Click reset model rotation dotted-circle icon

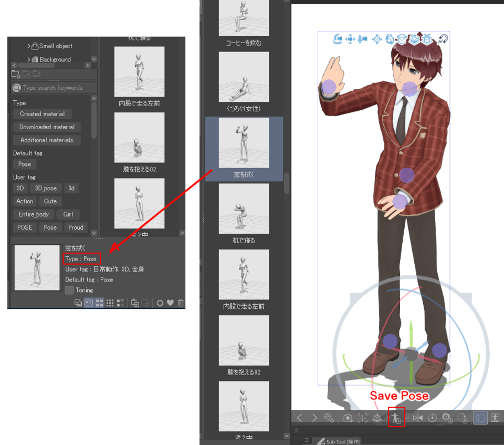[462, 418]
